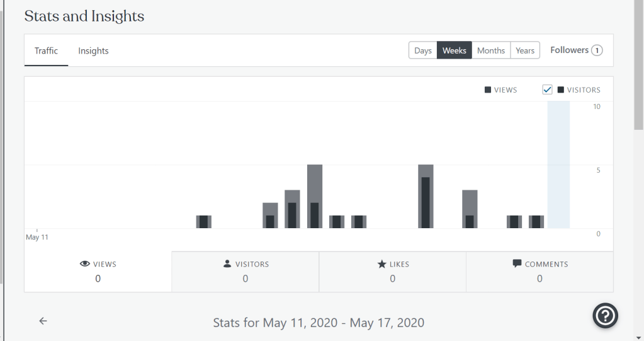Viewport: 644px width, 341px height.
Task: Click the person icon for Visitors
Action: click(x=227, y=264)
